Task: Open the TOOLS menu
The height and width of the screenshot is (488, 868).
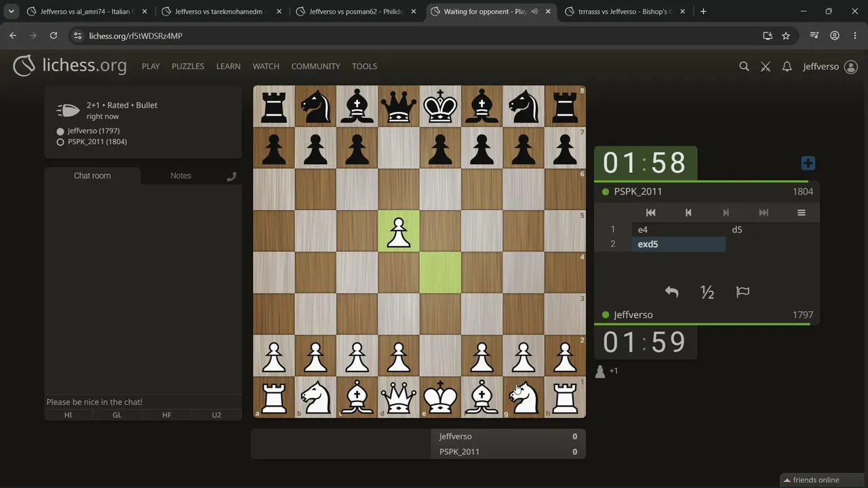Action: pyautogui.click(x=364, y=66)
